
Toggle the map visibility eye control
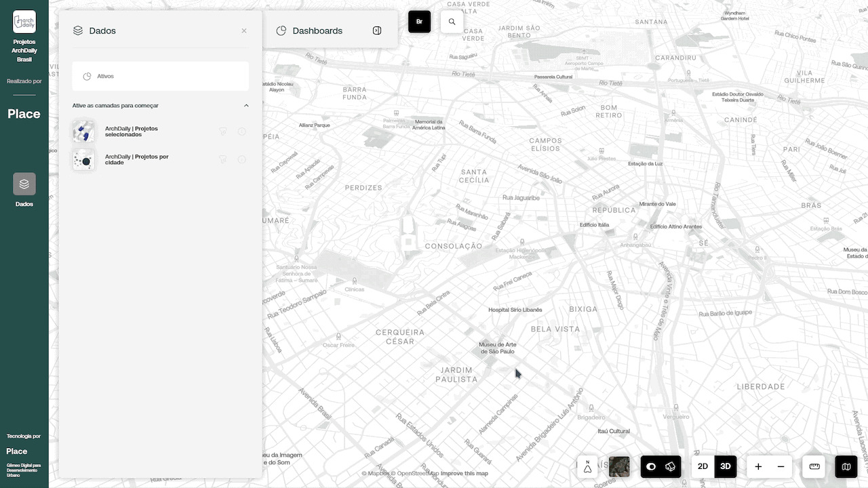(651, 466)
